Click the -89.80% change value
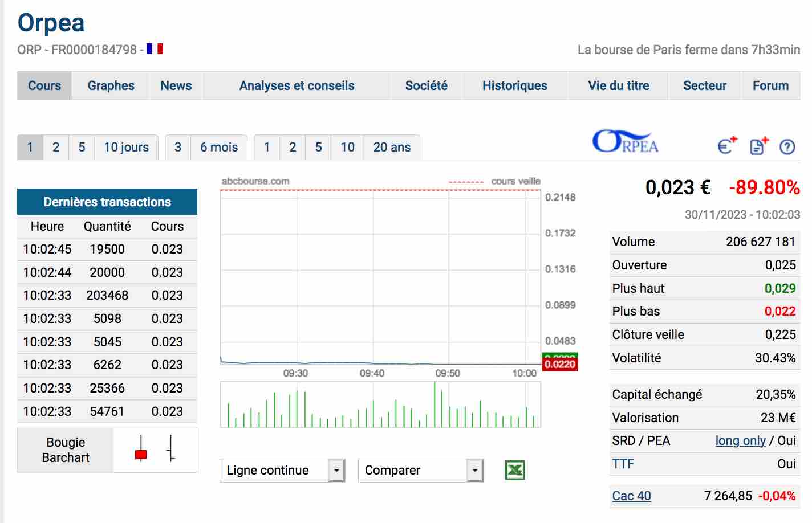812x523 pixels. pos(764,187)
